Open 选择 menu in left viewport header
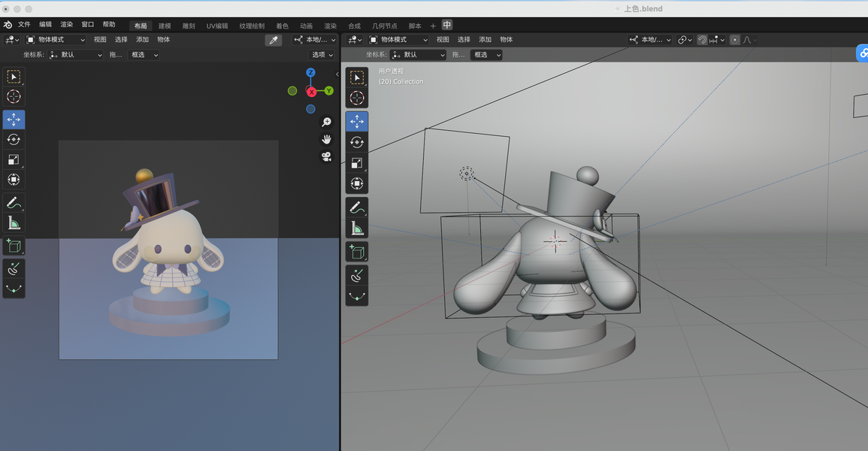868x451 pixels. coord(121,40)
